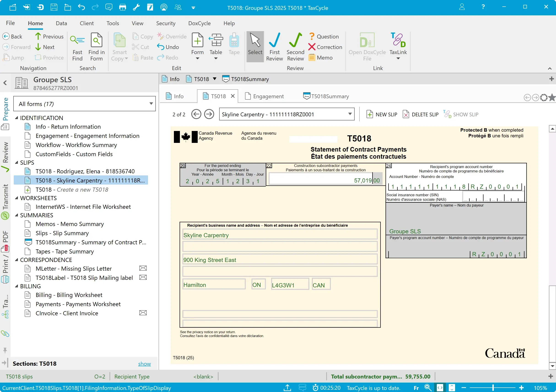Collapse the SLIPS tree section
The height and width of the screenshot is (392, 556).
pyautogui.click(x=17, y=163)
